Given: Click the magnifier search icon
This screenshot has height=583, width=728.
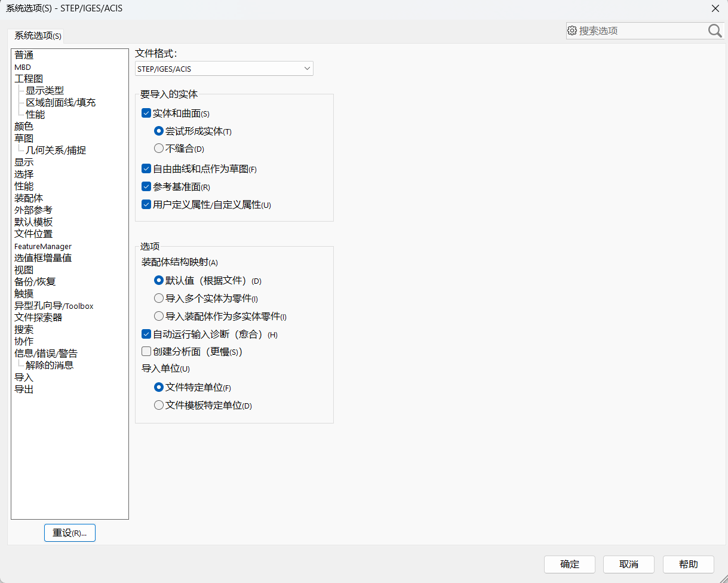Looking at the screenshot, I should (x=714, y=31).
